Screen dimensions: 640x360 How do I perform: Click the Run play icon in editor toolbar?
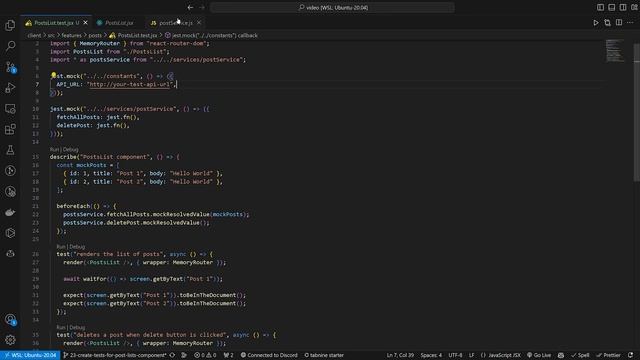point(596,23)
